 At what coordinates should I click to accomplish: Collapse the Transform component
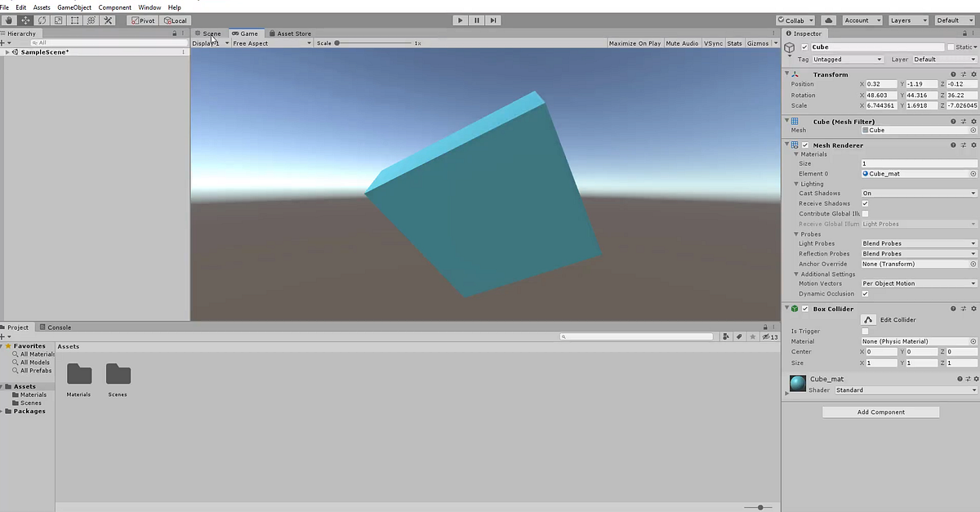pyautogui.click(x=786, y=73)
